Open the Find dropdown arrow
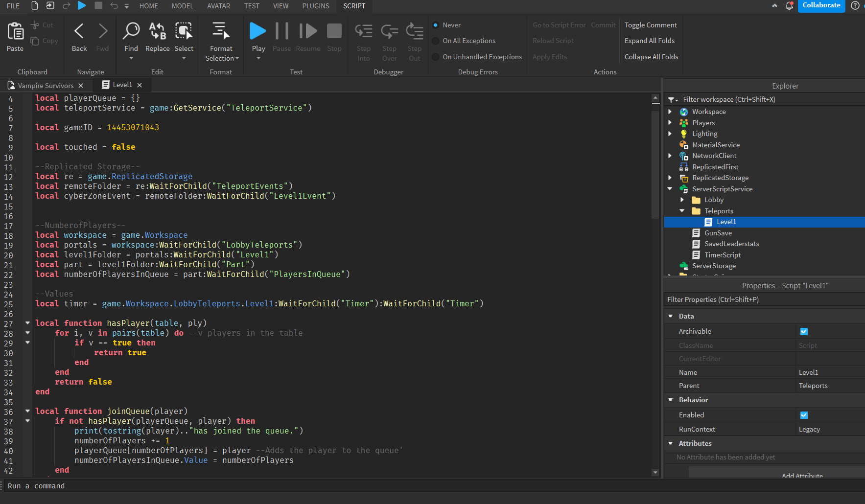865x504 pixels. [x=131, y=58]
